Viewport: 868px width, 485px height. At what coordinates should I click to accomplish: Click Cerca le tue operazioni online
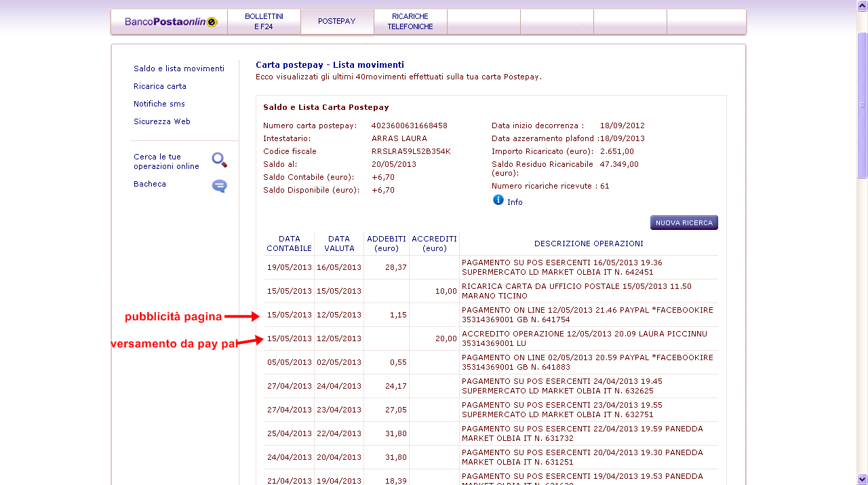167,161
